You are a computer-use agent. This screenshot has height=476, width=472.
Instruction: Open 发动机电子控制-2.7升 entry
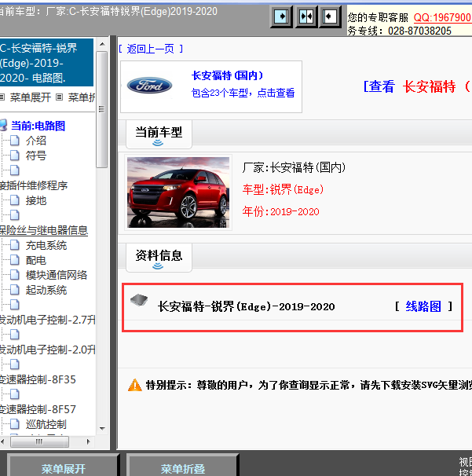48,320
